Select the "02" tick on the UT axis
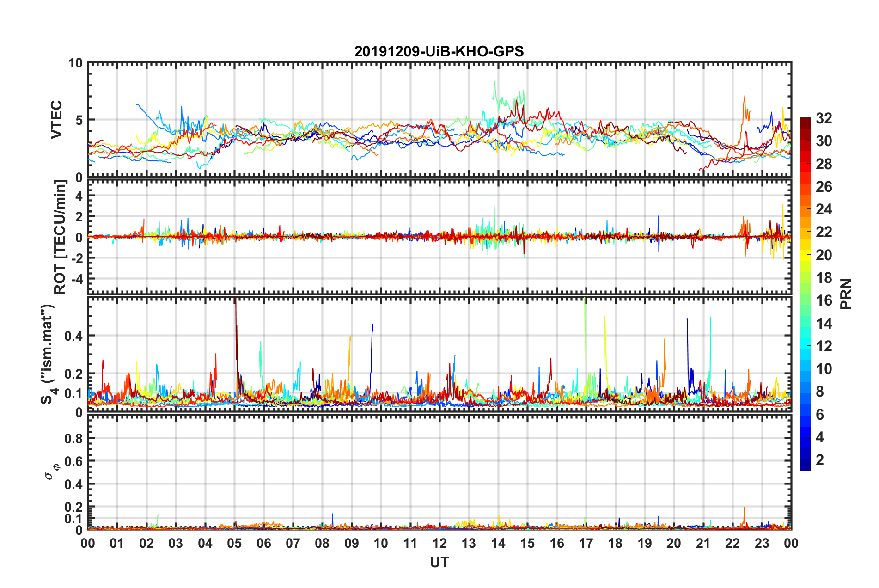The height and width of the screenshot is (588, 879). 146,543
